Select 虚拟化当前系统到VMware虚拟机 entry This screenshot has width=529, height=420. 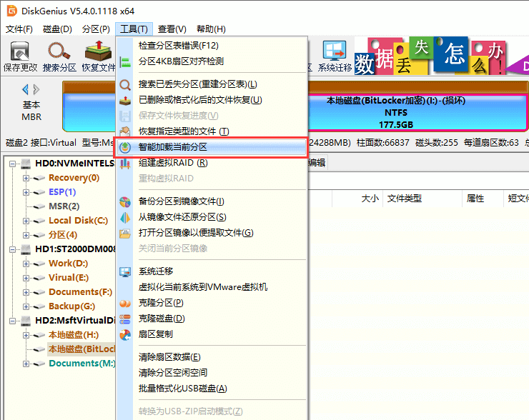coord(211,287)
